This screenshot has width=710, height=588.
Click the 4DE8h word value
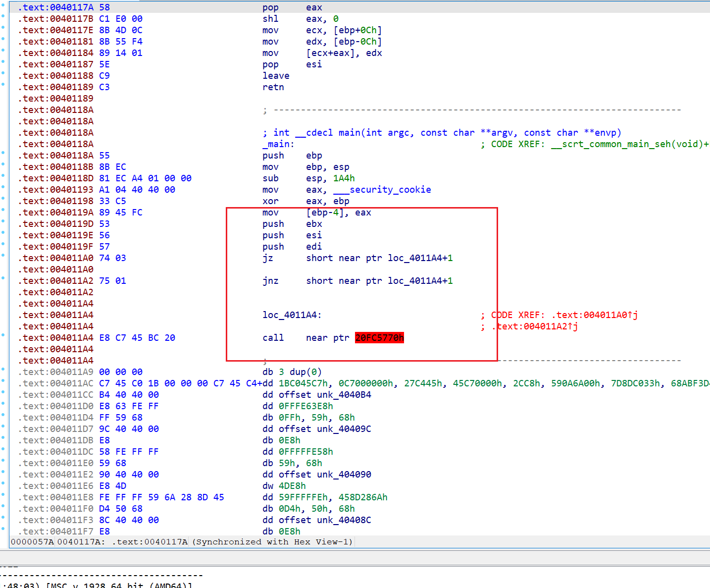(292, 486)
